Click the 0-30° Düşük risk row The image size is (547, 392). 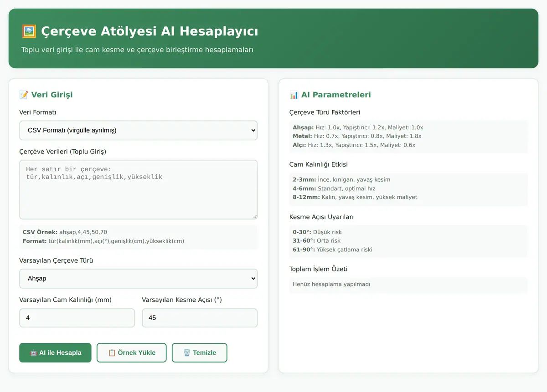tap(317, 232)
